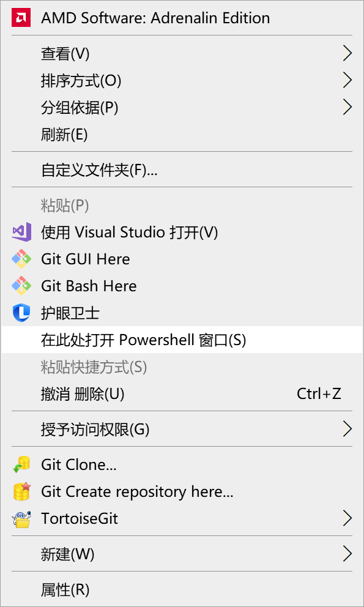364x607 pixels.
Task: Open 属性(R) properties entry
Action: 182,590
